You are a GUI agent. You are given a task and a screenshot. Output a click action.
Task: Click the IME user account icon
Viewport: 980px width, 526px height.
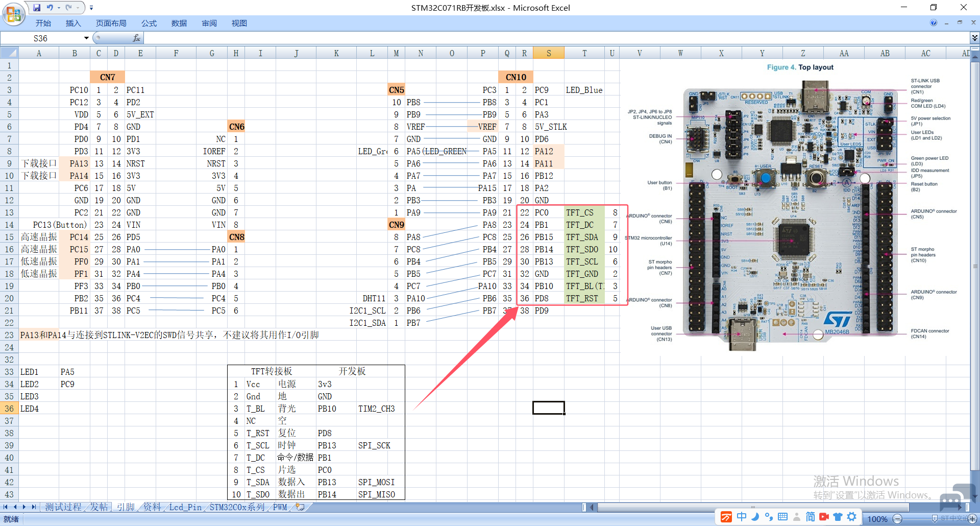point(796,517)
